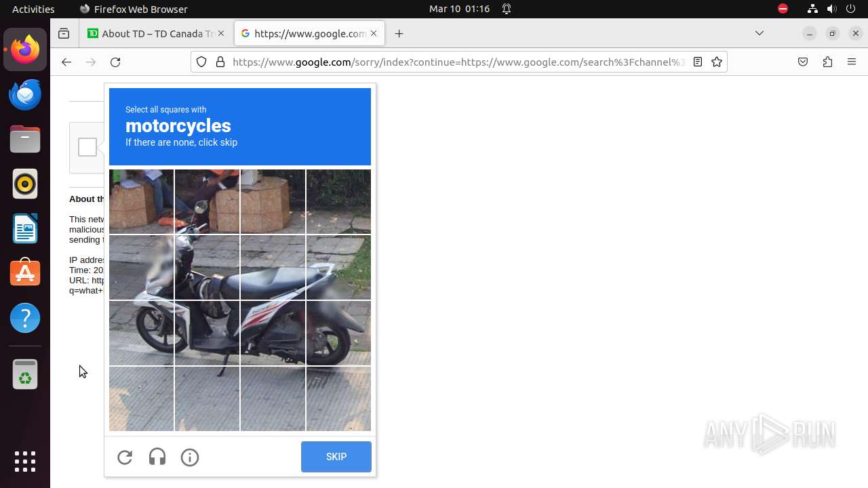Get an audio challenge via headphones icon

click(x=157, y=457)
